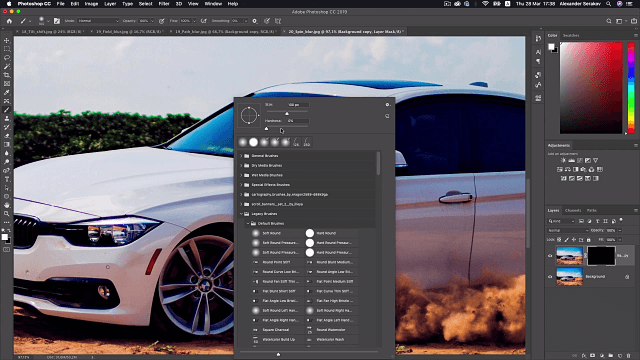The width and height of the screenshot is (640, 360).
Task: Delete layer with trash icon
Action: click(x=629, y=356)
